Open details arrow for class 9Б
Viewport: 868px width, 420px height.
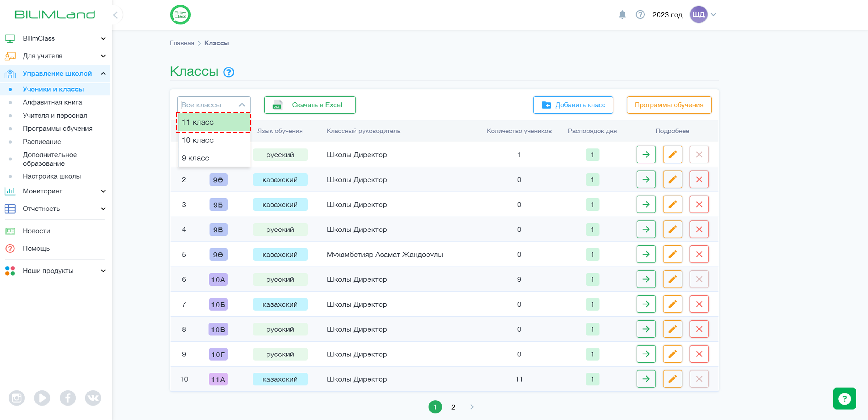pyautogui.click(x=646, y=204)
